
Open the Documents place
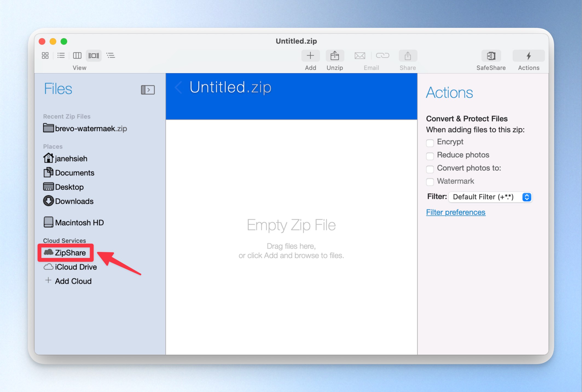point(69,173)
